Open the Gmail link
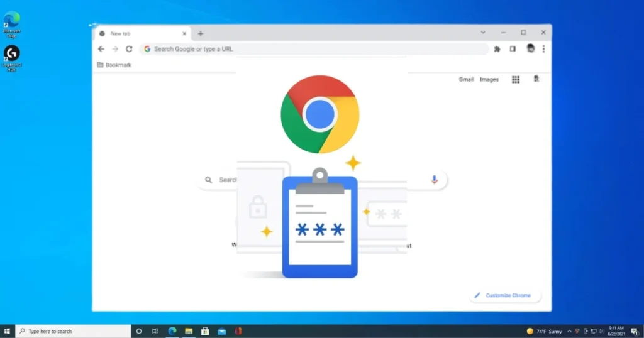This screenshot has width=644, height=338. (466, 80)
